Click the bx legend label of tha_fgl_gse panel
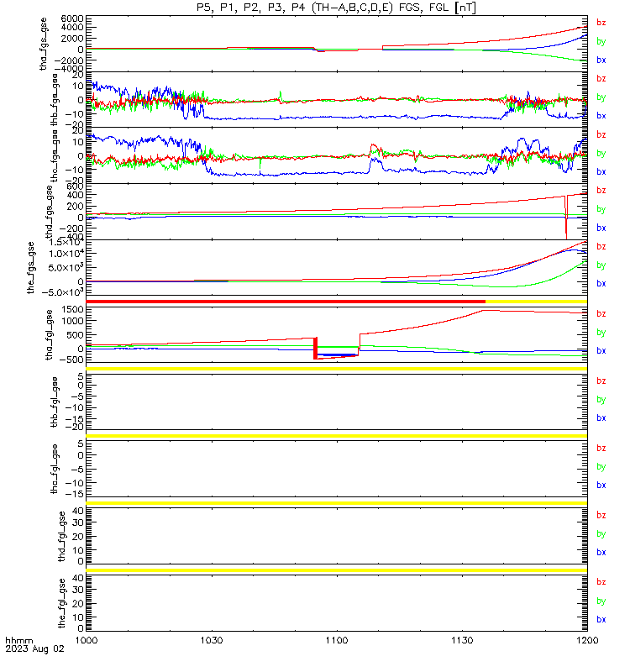 [601, 350]
